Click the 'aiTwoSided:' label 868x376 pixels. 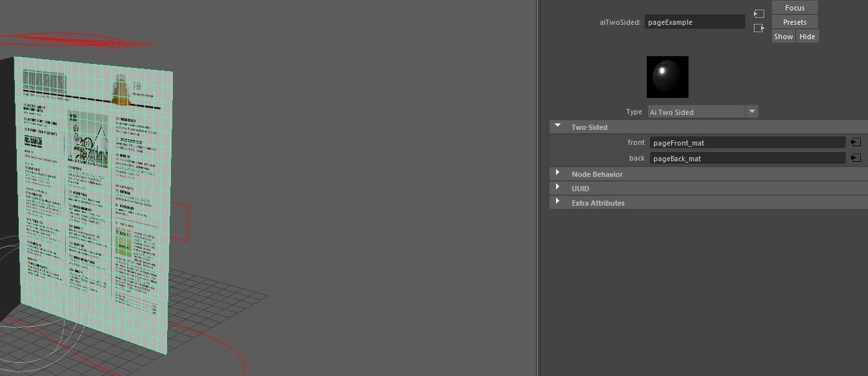pos(620,22)
